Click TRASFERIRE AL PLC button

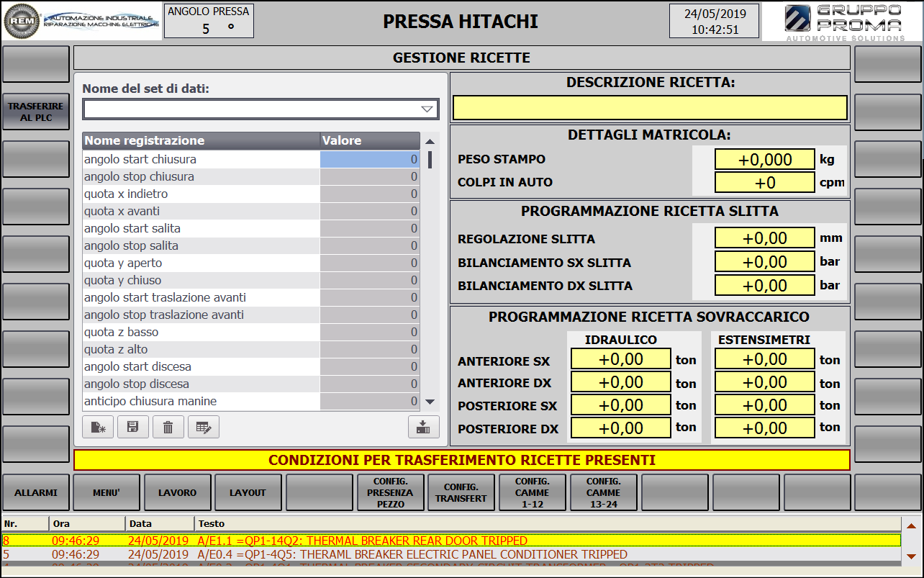click(x=36, y=112)
